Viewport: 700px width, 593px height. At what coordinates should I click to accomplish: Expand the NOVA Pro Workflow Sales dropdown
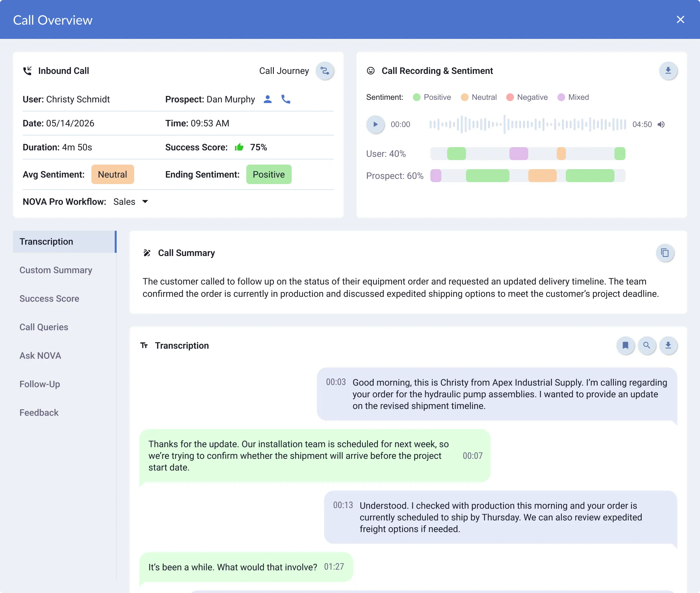click(x=131, y=202)
